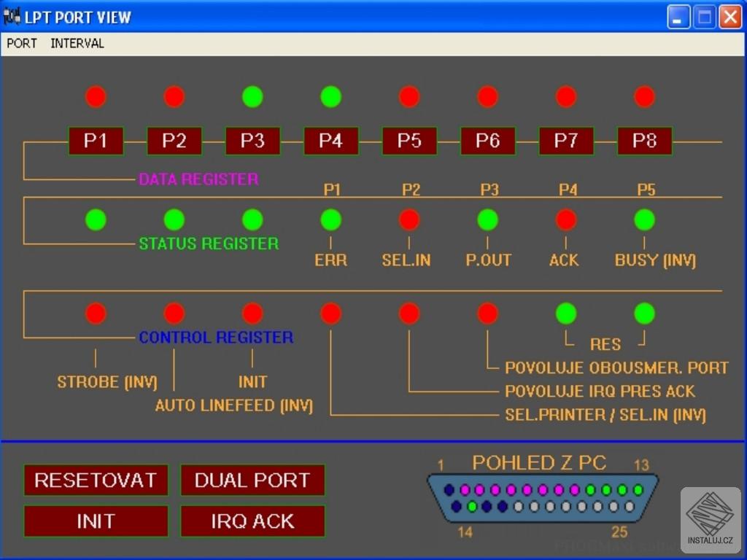747x560 pixels.
Task: Click the SEL.PRINTER / SEL.IN (INV) label
Action: (605, 415)
